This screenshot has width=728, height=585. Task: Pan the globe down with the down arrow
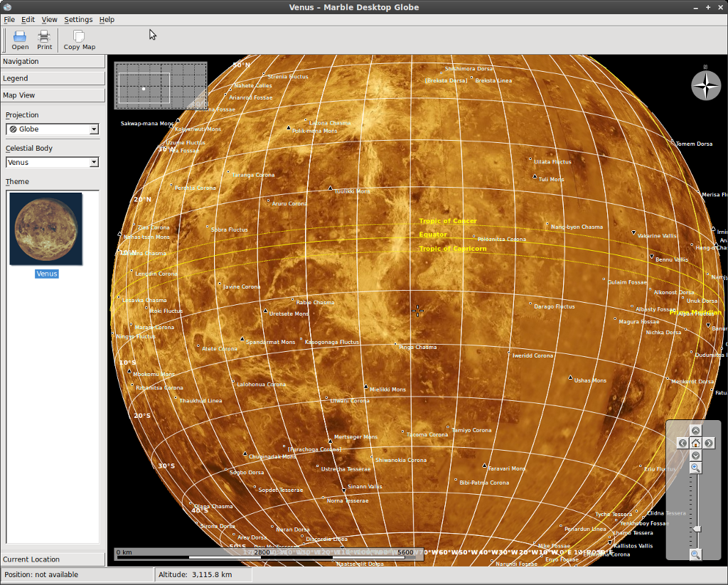tap(695, 456)
